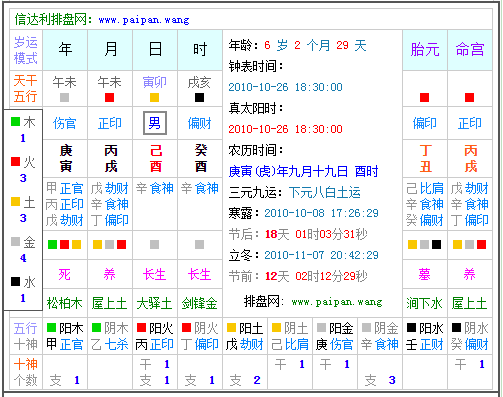Click the 阳水 壬 正财 cell
503x397 pixels.
425,336
